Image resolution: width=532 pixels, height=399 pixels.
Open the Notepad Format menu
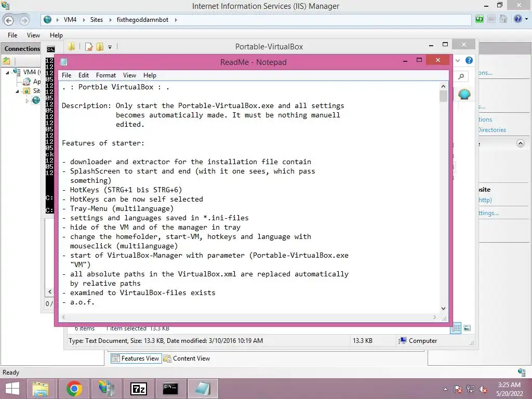pyautogui.click(x=106, y=75)
